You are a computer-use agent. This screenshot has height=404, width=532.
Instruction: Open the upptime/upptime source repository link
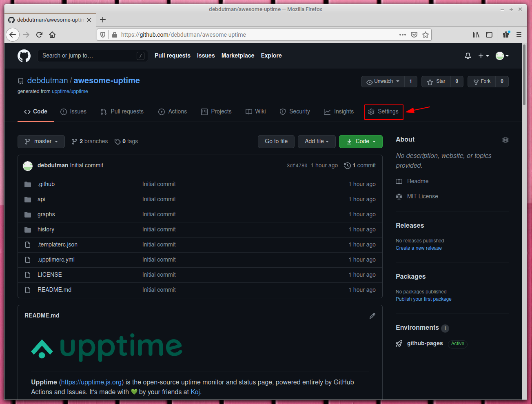coord(70,91)
